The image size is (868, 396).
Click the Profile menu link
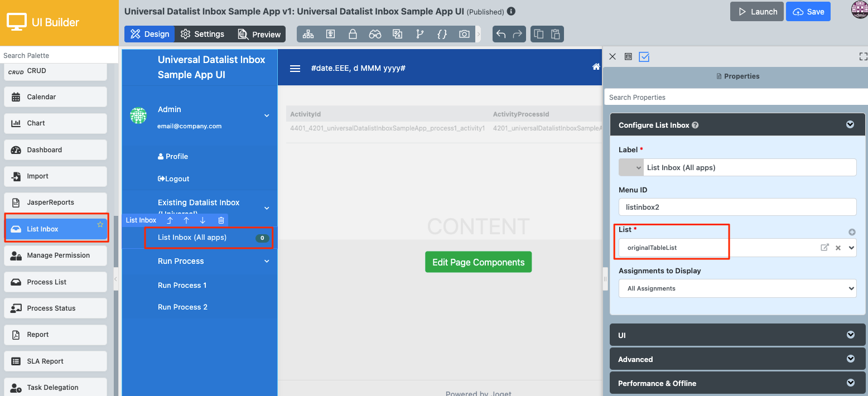pyautogui.click(x=173, y=157)
